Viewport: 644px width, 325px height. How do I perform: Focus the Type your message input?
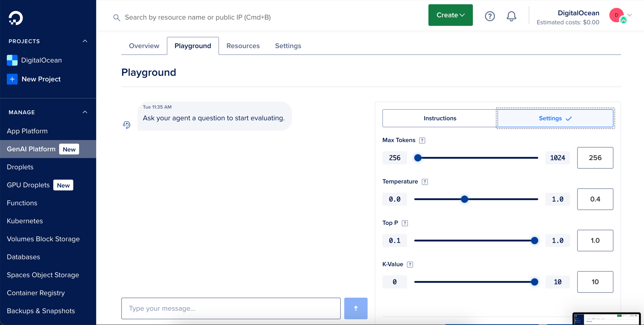[231, 308]
